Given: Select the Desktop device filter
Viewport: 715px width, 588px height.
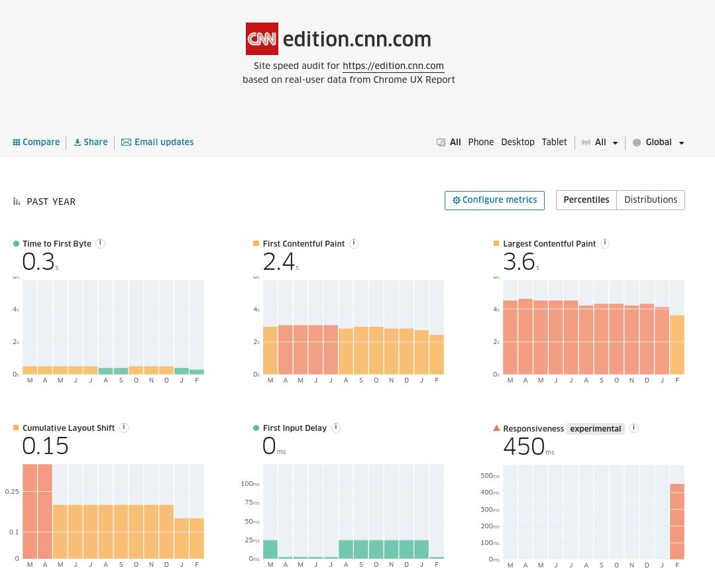Looking at the screenshot, I should coord(518,142).
